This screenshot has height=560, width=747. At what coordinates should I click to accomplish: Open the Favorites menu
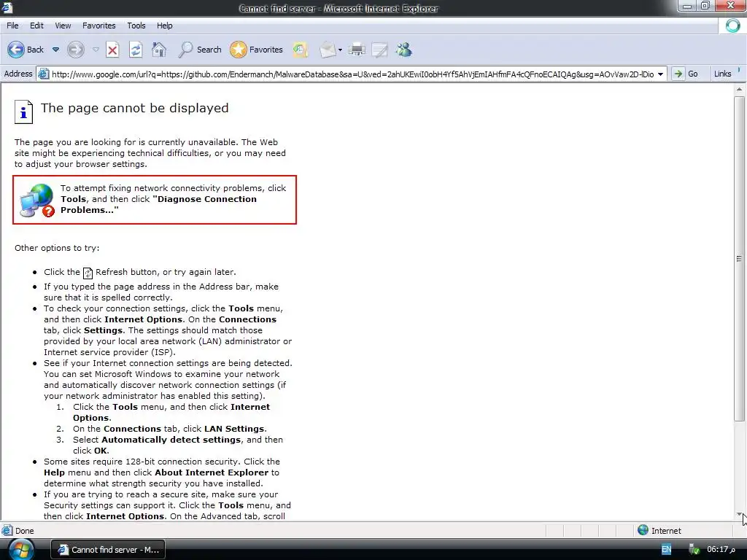click(98, 26)
